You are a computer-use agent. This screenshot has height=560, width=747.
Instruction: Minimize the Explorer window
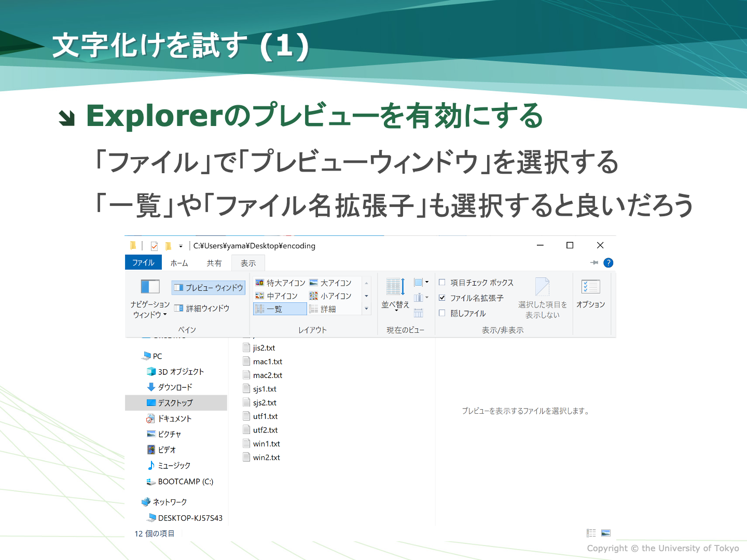pos(540,245)
